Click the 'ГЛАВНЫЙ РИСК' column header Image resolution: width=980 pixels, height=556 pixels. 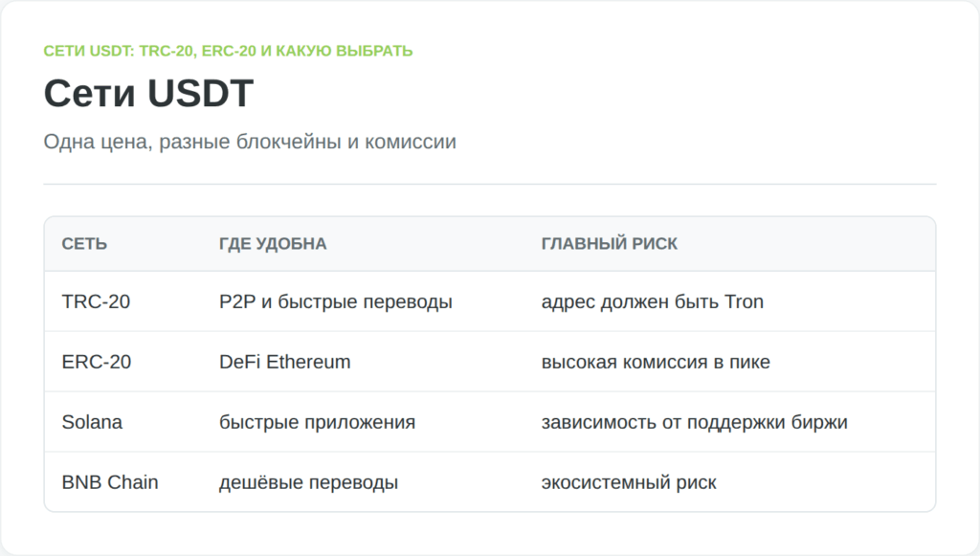coord(610,244)
